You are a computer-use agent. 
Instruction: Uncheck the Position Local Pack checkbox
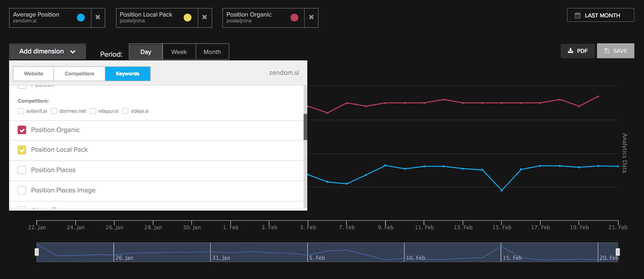[22, 150]
